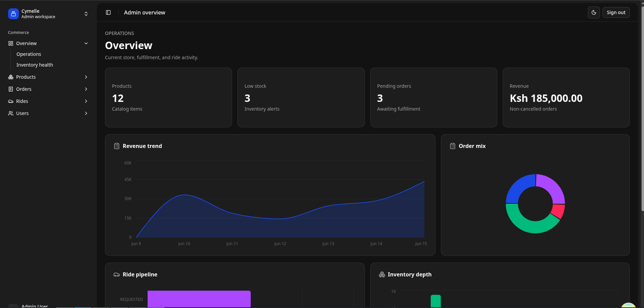Select the Orders menu label

(24, 89)
